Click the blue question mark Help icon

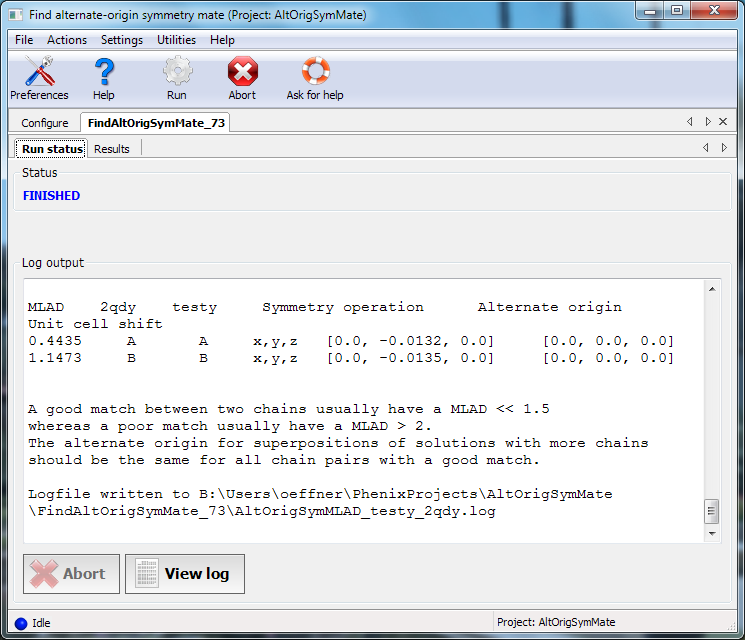(x=104, y=72)
